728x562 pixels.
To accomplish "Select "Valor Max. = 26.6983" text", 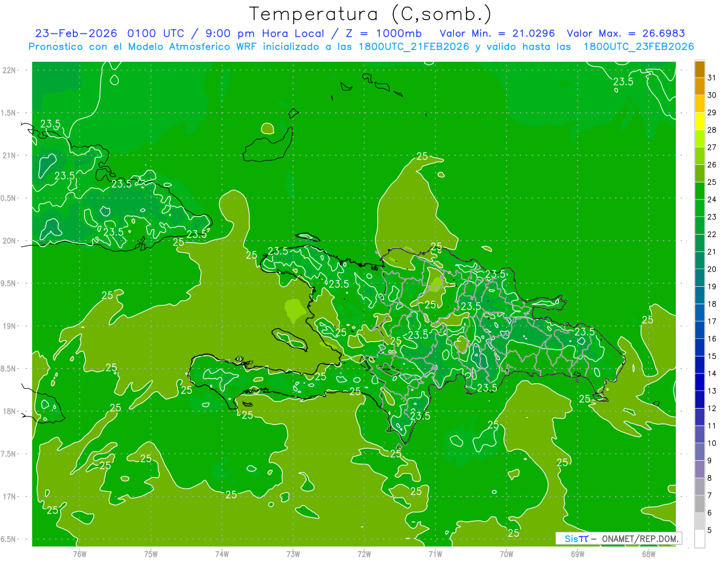I will [x=625, y=33].
